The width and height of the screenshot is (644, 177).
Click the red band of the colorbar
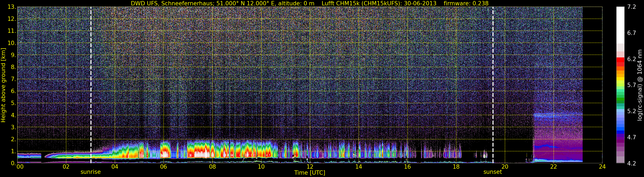(x=620, y=62)
